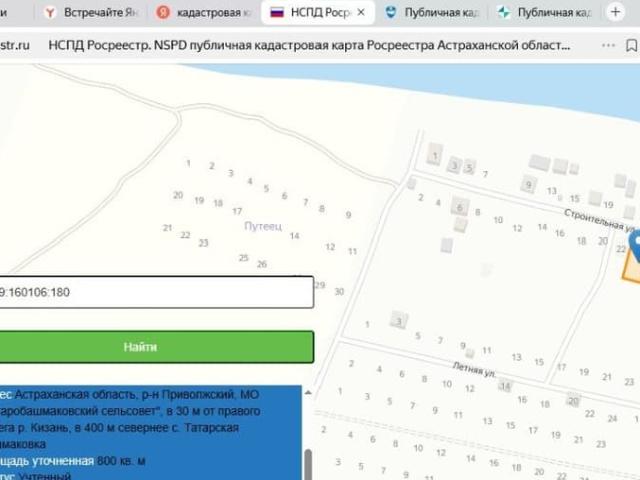This screenshot has width=640, height=480.
Task: Click the Летняя ул. street label
Action: (474, 369)
